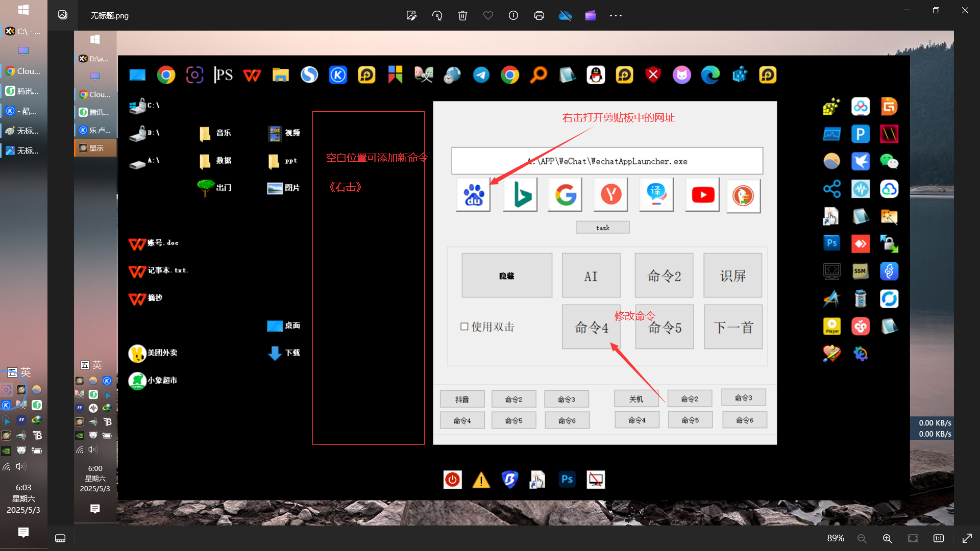
Task: Click the WechatAppLauncher.exe path field
Action: pyautogui.click(x=607, y=161)
